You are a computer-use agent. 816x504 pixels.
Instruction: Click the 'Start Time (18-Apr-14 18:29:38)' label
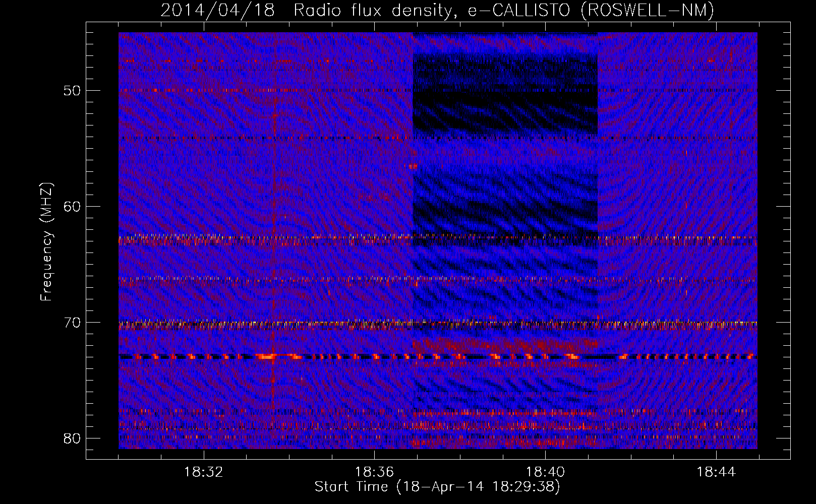click(x=437, y=487)
